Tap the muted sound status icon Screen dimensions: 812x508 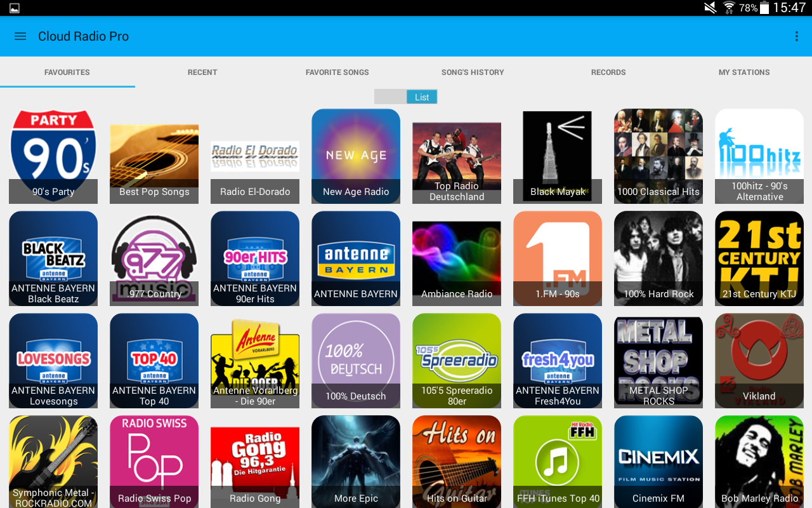click(x=710, y=8)
